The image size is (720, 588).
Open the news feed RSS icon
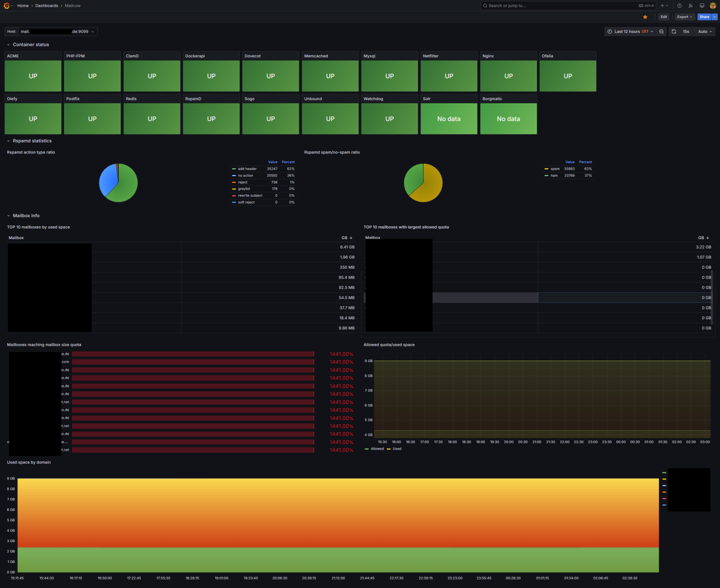[x=690, y=6]
